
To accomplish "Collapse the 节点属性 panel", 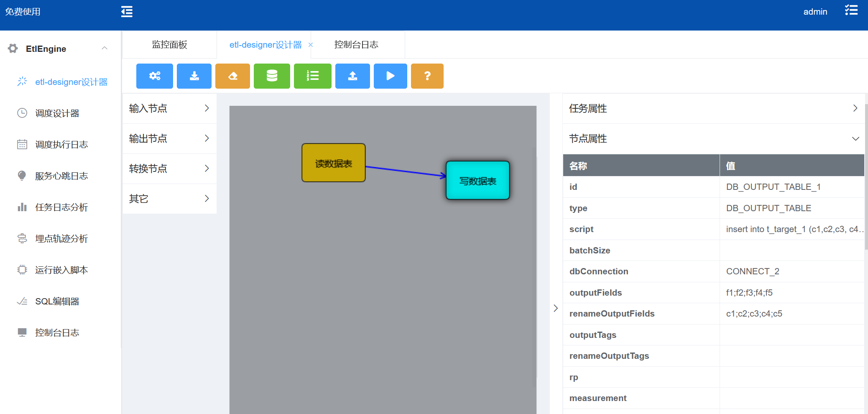I will [713, 138].
